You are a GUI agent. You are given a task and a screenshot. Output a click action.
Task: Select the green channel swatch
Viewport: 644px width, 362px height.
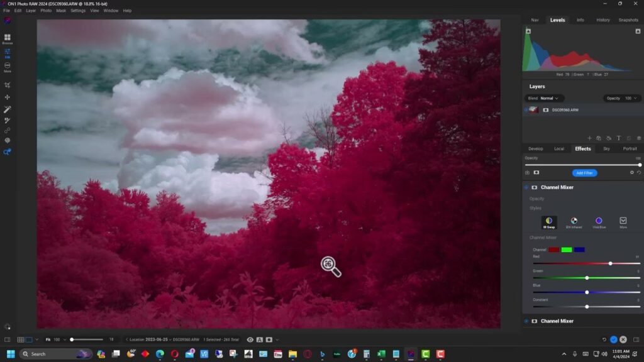tap(567, 250)
